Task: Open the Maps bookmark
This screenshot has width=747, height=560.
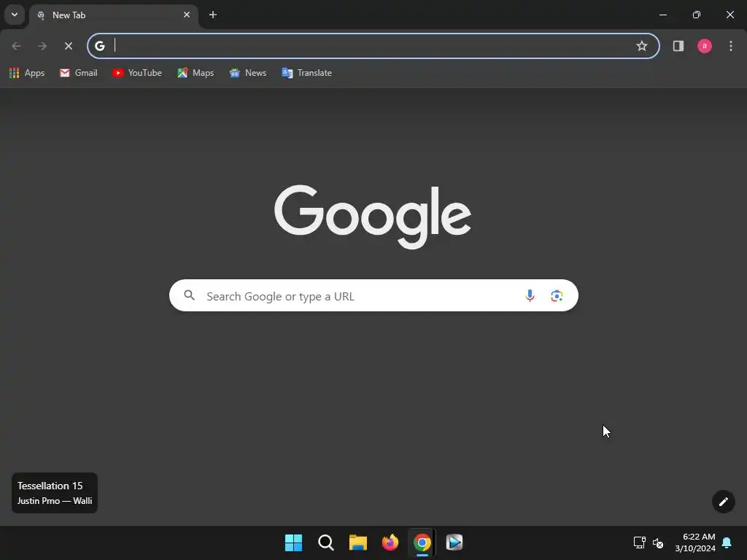Action: pyautogui.click(x=196, y=73)
